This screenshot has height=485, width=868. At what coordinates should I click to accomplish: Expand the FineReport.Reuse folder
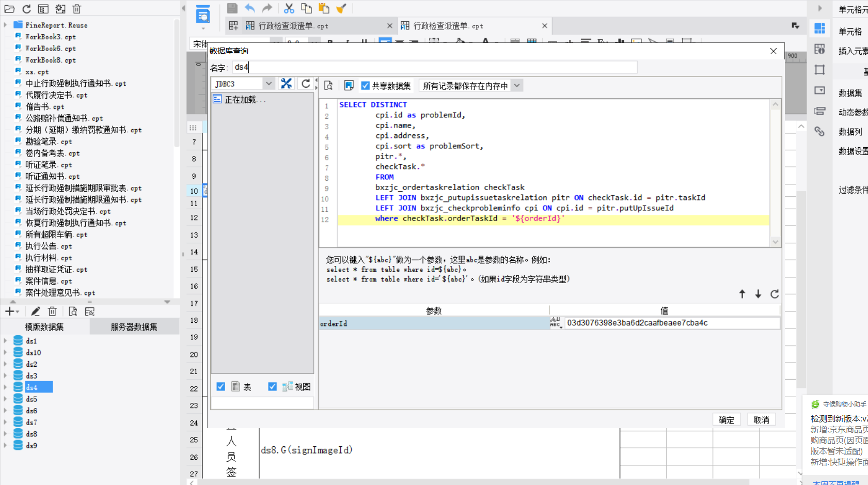point(5,25)
